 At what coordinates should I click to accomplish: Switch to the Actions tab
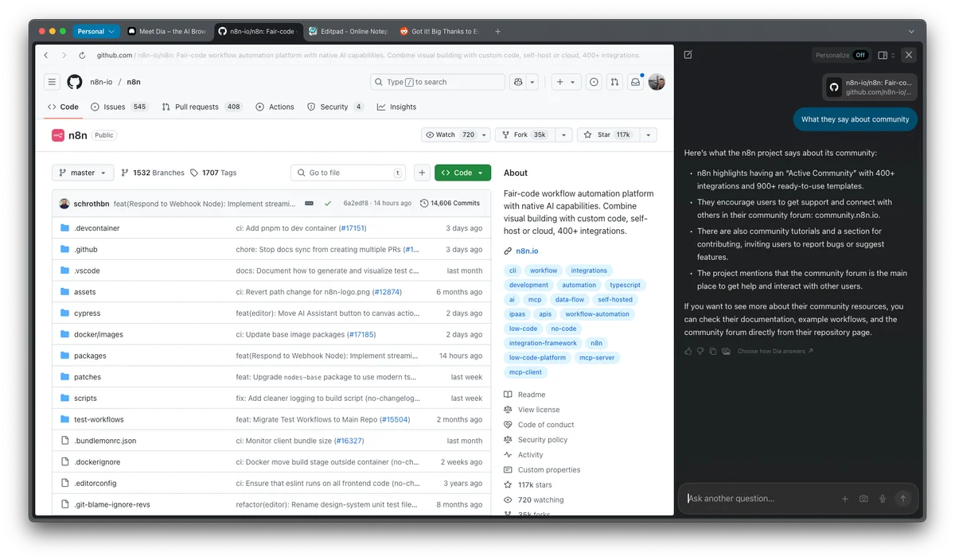pos(275,107)
